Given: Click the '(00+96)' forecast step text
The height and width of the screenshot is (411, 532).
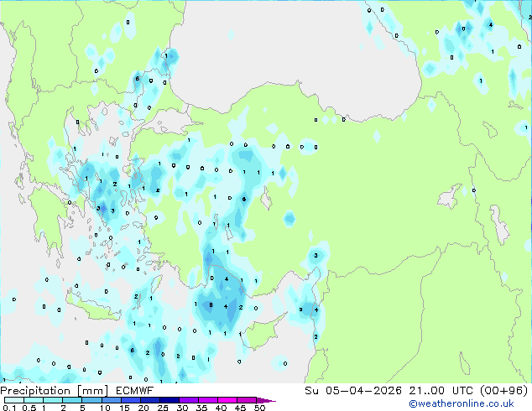Looking at the screenshot, I should tap(503, 391).
